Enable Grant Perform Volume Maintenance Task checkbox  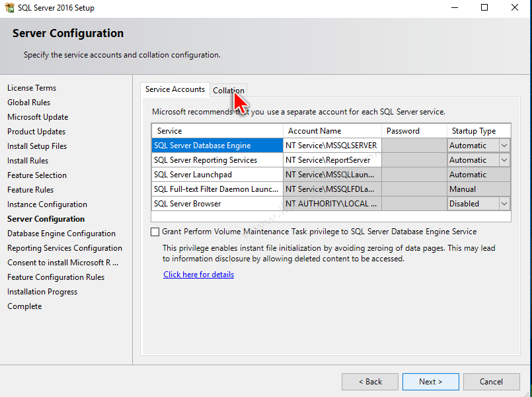point(155,232)
